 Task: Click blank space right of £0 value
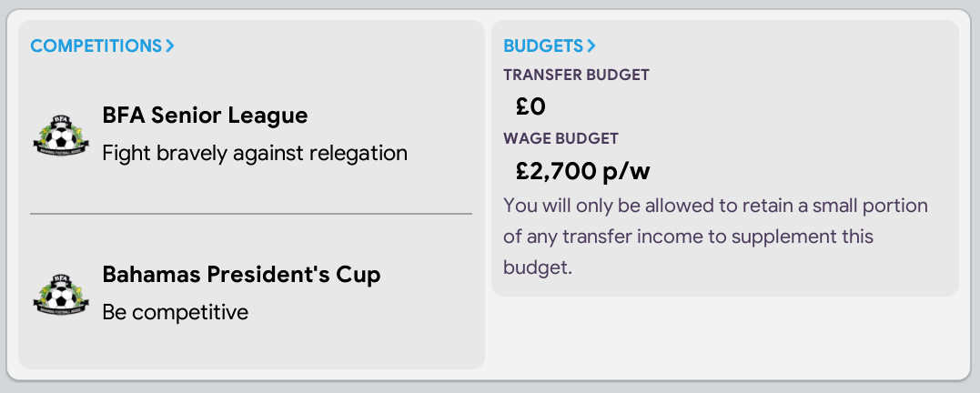tap(750, 106)
